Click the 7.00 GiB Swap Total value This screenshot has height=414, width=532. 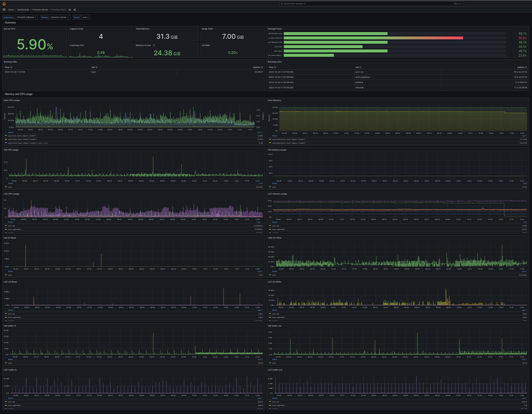tap(233, 36)
